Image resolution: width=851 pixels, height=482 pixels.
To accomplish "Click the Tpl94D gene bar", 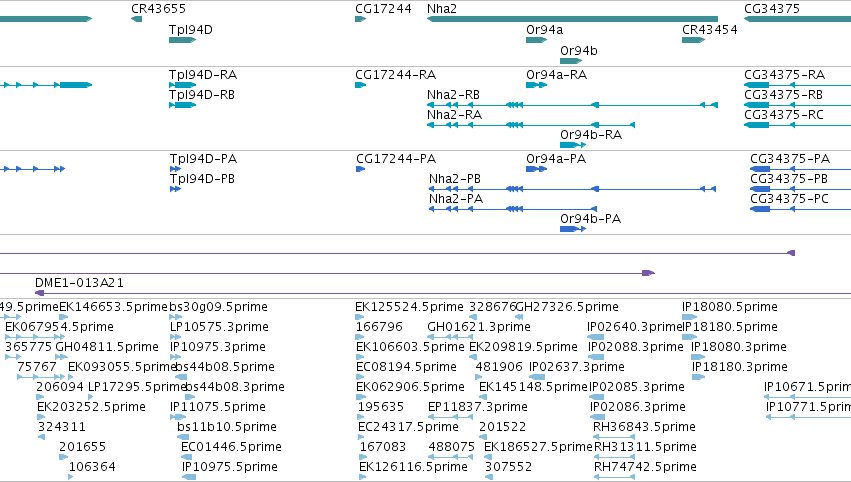I will pyautogui.click(x=182, y=40).
